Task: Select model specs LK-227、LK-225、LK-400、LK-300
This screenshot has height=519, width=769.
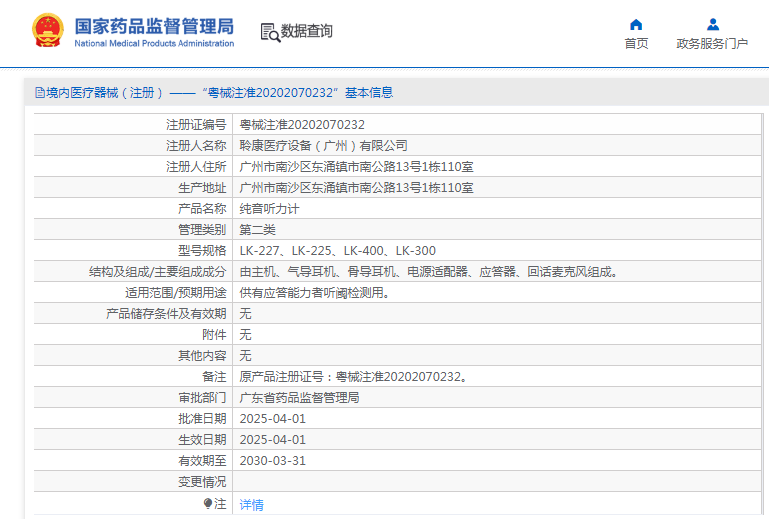Action: click(337, 251)
